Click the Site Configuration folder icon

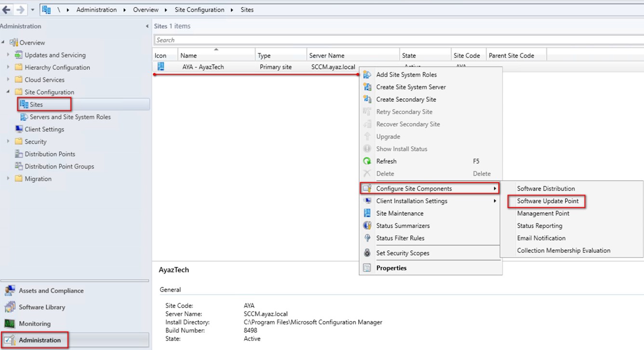pos(19,92)
